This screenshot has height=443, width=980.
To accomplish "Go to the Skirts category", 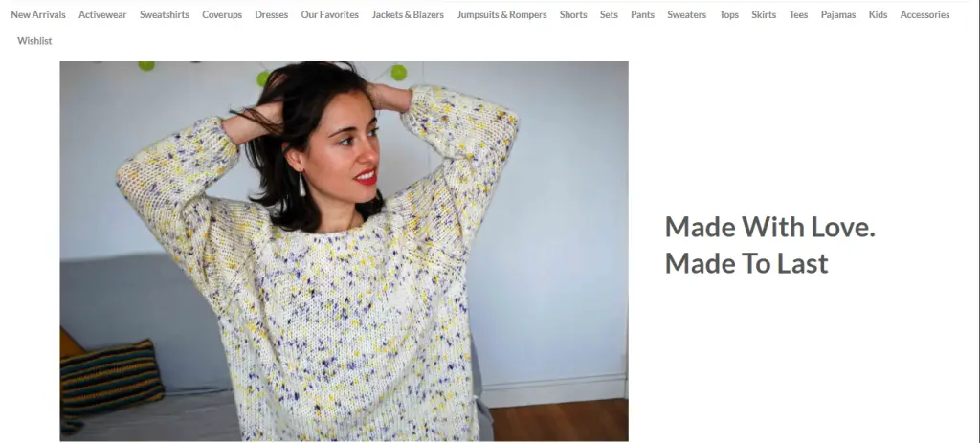I will point(764,15).
